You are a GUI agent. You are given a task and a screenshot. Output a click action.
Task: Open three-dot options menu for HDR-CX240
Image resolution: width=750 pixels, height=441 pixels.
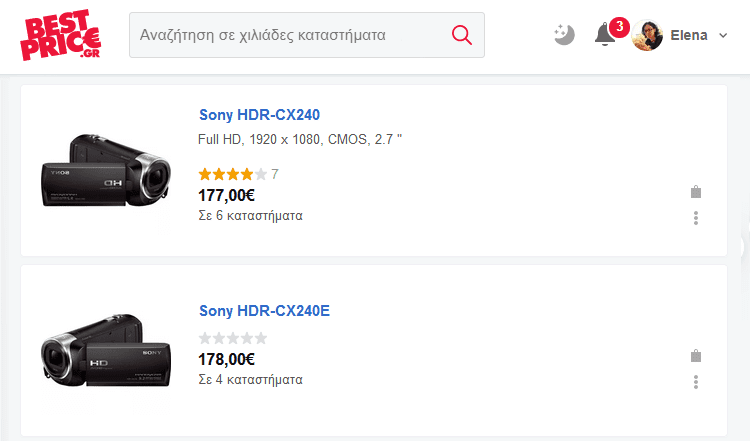point(696,218)
